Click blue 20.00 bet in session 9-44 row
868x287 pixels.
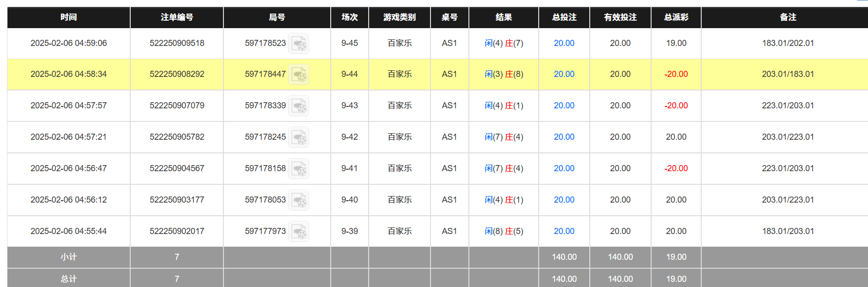564,74
